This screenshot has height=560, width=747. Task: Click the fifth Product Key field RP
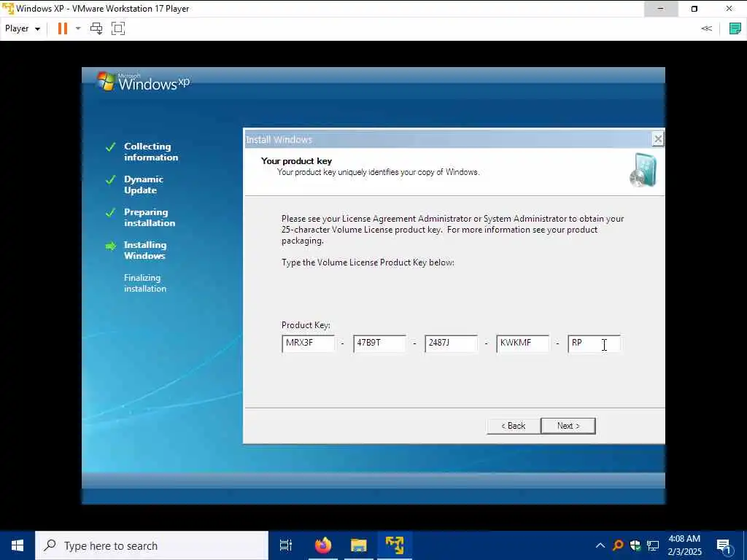tap(594, 343)
